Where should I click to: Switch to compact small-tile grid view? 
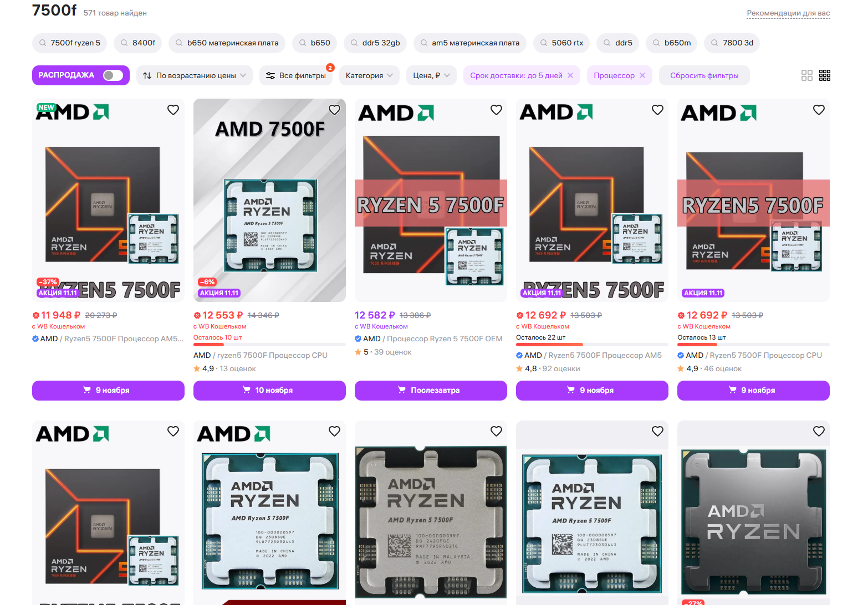825,75
